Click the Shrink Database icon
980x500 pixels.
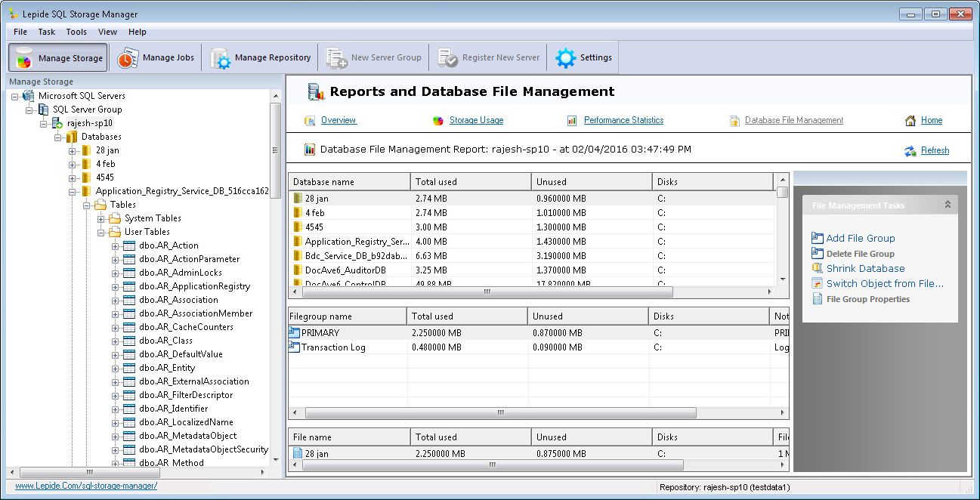(x=817, y=268)
